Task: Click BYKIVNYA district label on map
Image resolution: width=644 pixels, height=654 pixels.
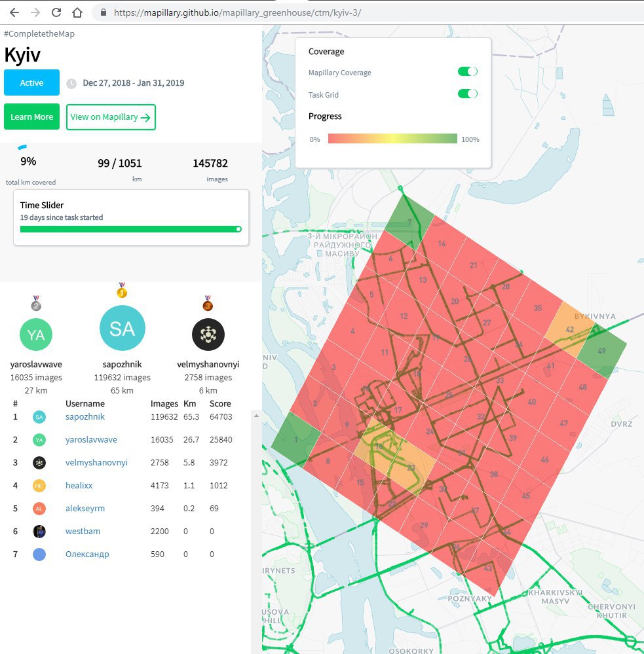Action: point(595,316)
